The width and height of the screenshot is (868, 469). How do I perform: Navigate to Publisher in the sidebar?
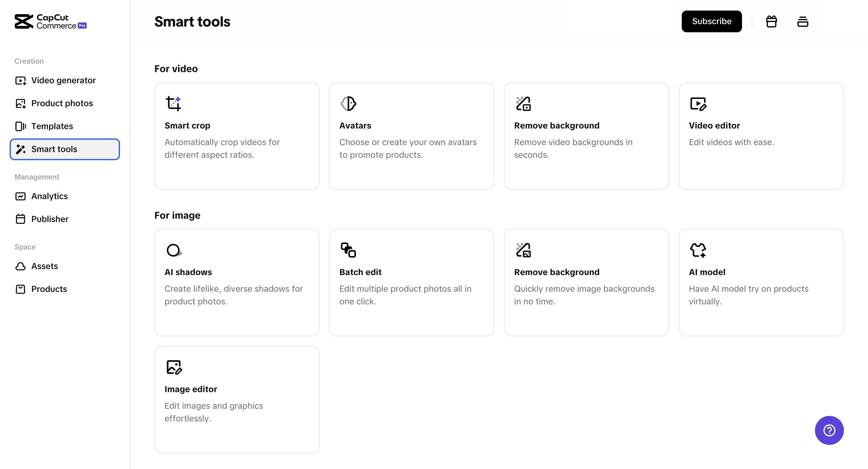[49, 219]
